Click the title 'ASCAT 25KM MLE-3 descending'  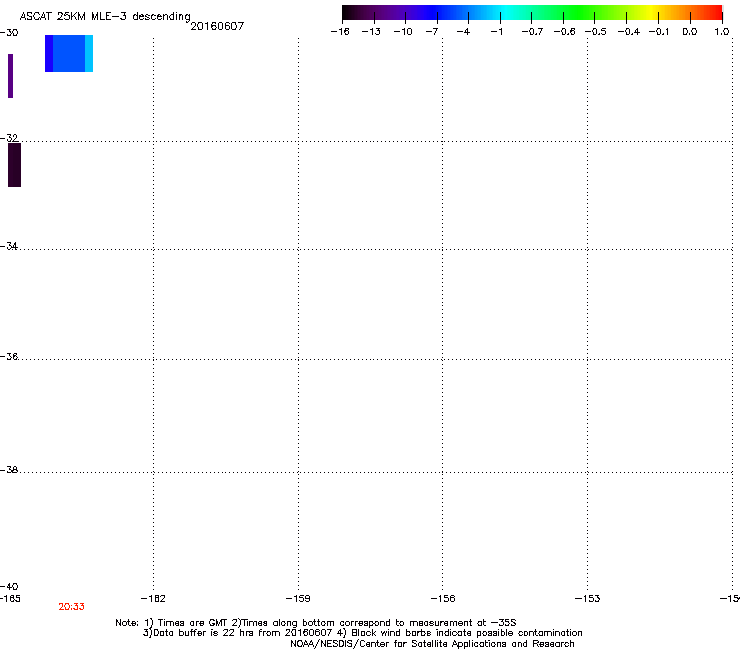[x=105, y=16]
